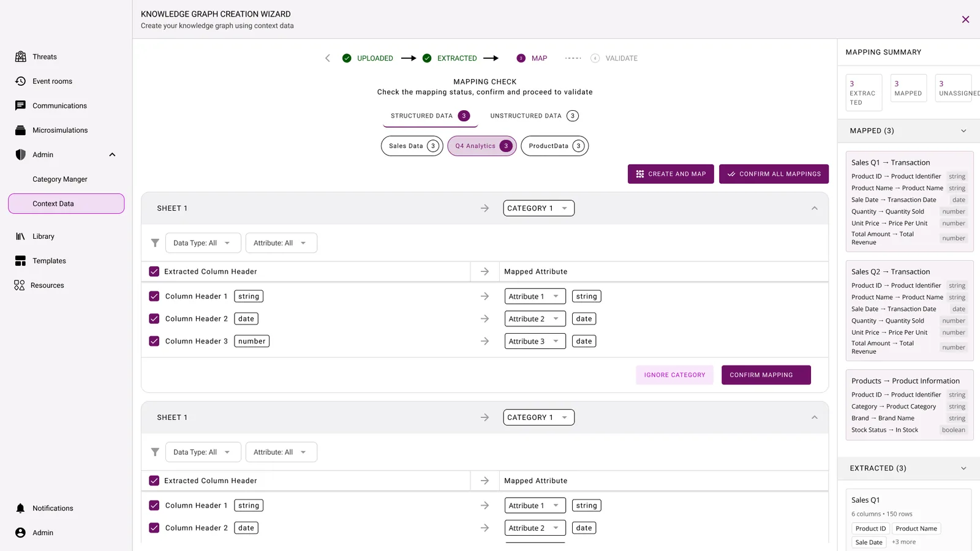Open first sheet CATEGORY 1 dropdown
The image size is (980, 551).
point(539,208)
